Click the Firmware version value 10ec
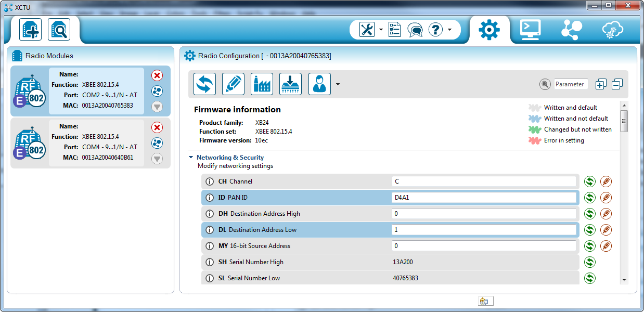 pos(262,140)
